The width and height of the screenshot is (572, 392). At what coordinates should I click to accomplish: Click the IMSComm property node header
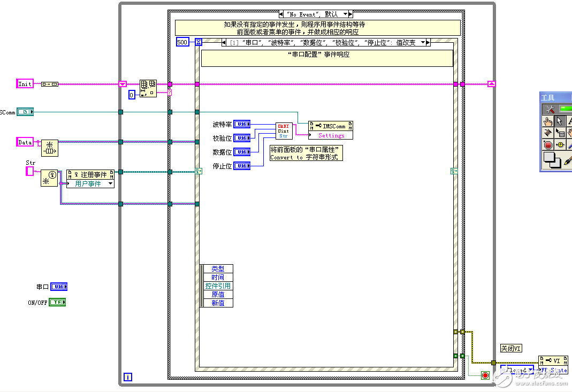coord(331,126)
